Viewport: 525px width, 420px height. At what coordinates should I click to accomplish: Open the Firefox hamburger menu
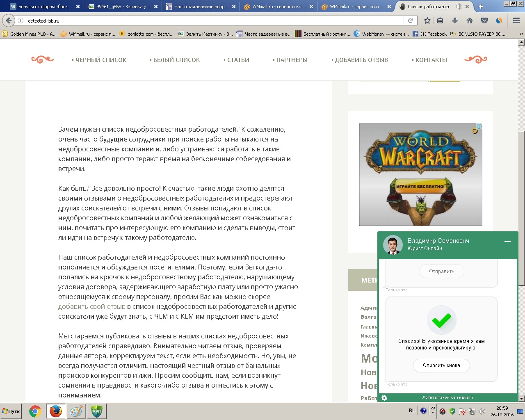[x=516, y=21]
